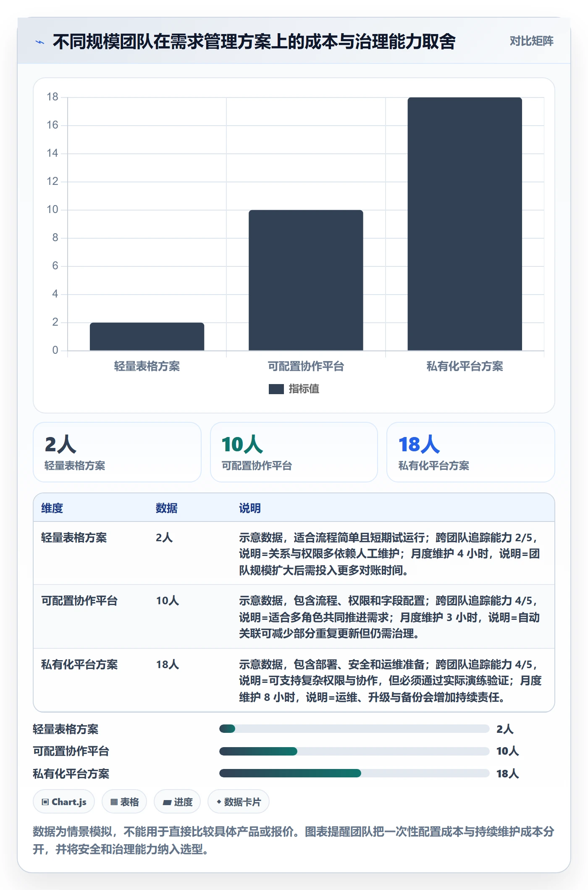
Task: Click the 私有化平台方案 x-axis label
Action: pos(465,366)
